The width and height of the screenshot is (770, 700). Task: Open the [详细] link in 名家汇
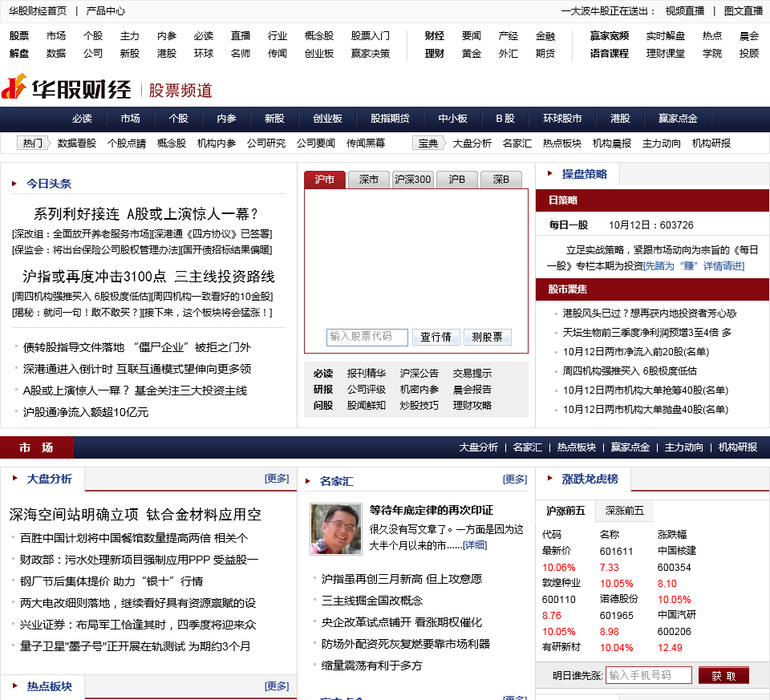(x=475, y=545)
